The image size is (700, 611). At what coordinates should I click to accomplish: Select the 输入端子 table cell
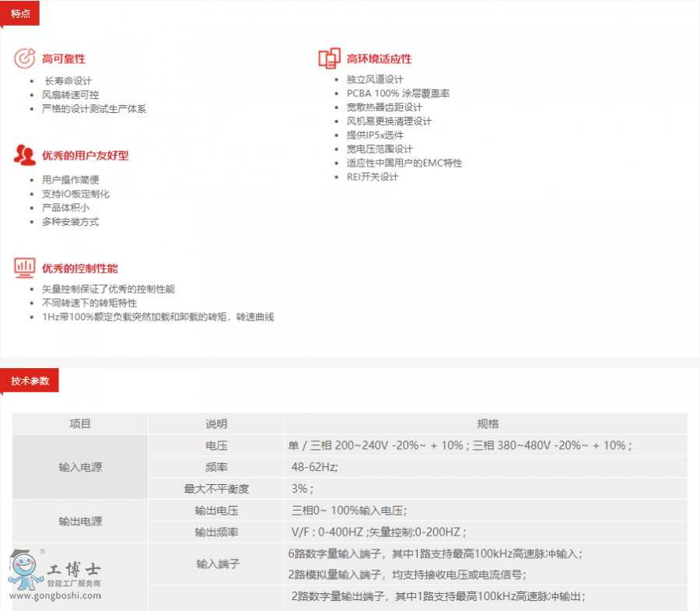pyautogui.click(x=216, y=564)
